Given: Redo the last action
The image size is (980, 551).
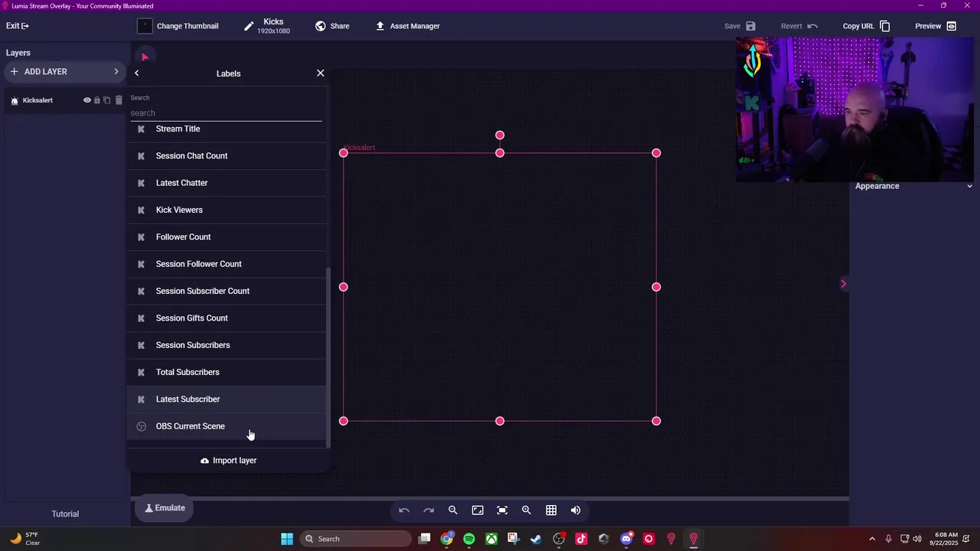Looking at the screenshot, I should pyautogui.click(x=429, y=510).
